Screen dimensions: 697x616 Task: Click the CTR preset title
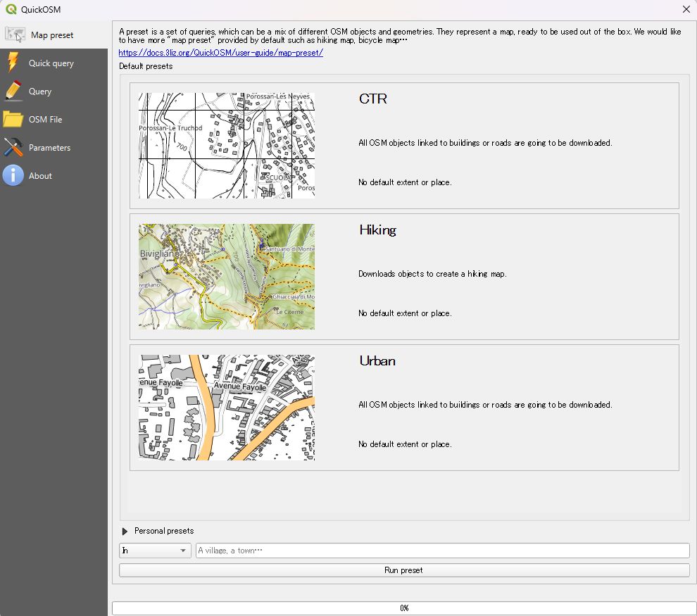373,99
